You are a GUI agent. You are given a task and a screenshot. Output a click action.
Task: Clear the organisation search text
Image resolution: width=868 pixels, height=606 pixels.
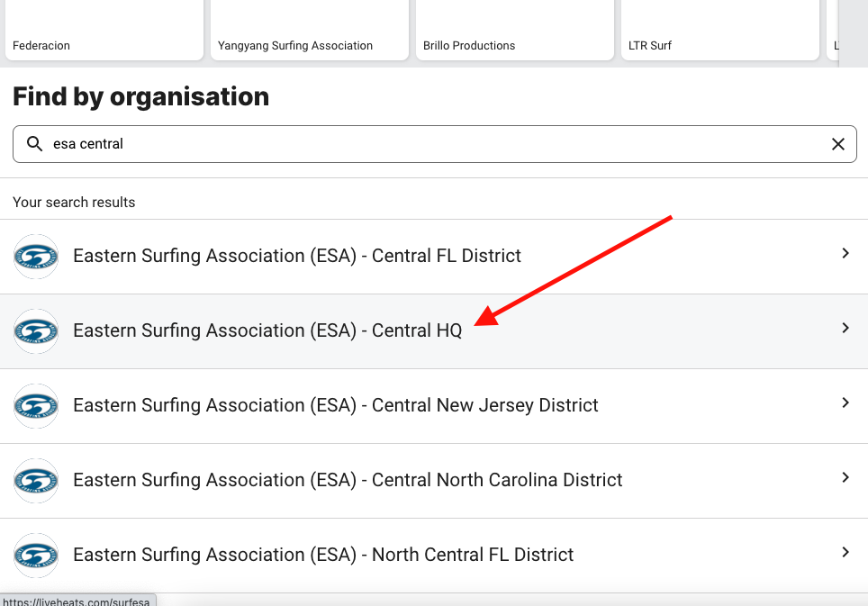click(838, 144)
